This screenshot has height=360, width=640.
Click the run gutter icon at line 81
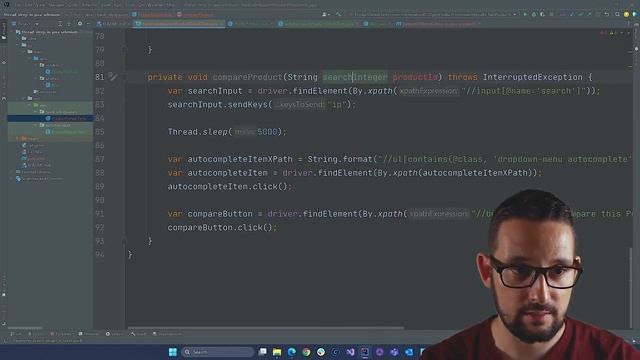(112, 77)
